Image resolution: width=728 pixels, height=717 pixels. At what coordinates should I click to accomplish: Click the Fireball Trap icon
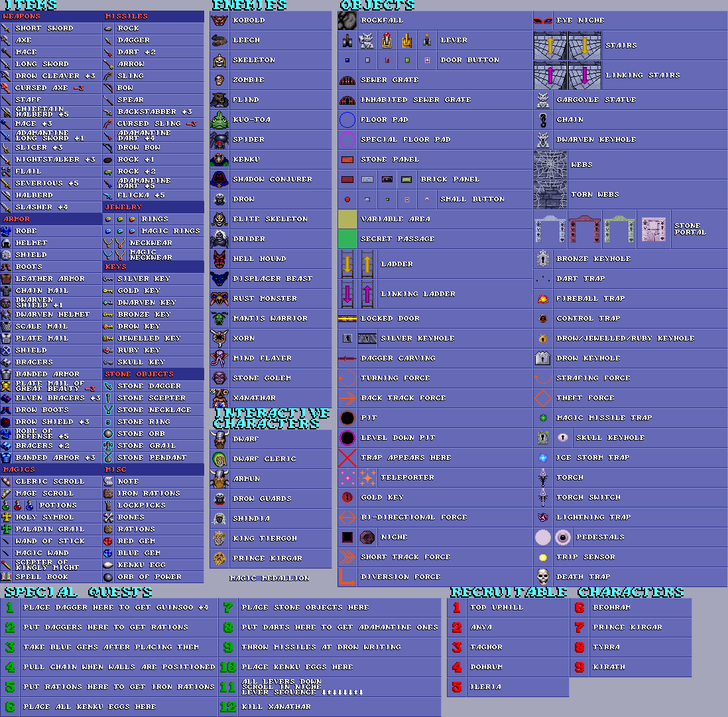[543, 299]
